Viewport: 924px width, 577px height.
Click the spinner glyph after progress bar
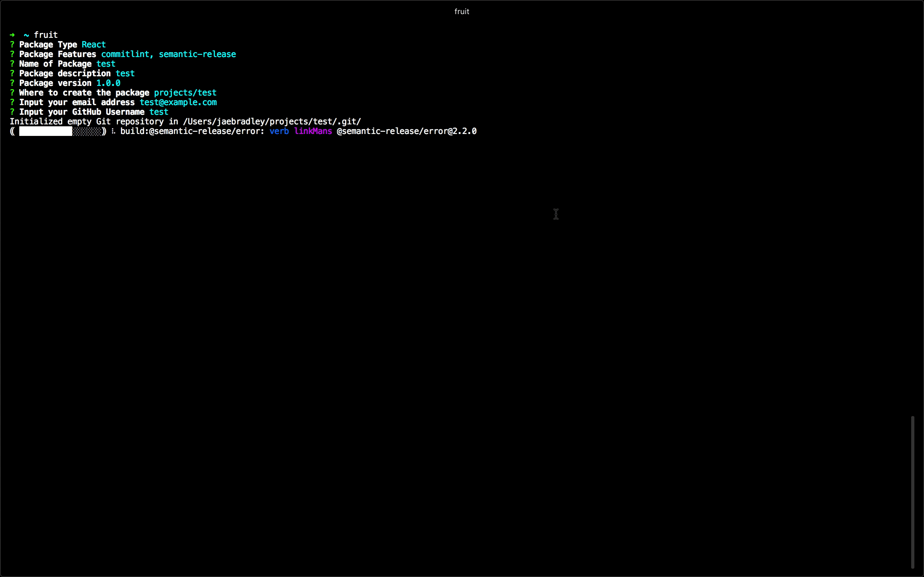coord(113,131)
